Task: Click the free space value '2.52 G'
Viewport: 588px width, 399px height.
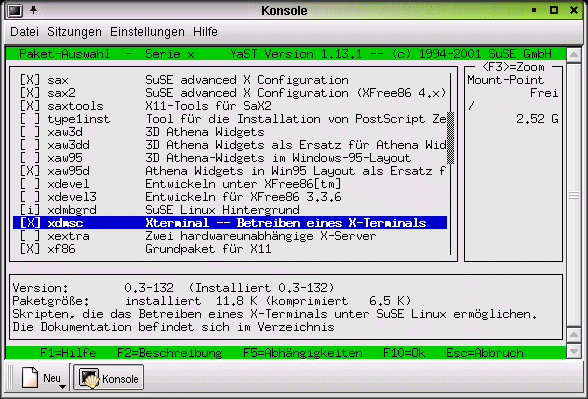Action: click(537, 119)
